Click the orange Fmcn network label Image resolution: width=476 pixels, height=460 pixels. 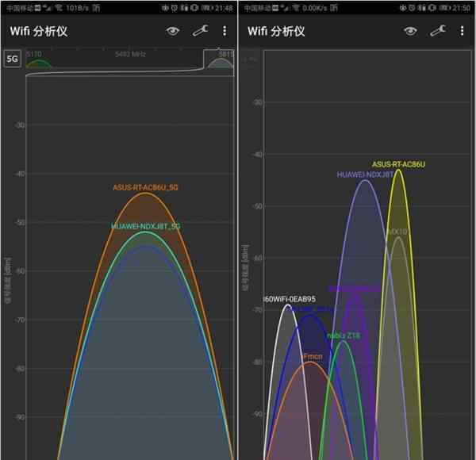tap(313, 357)
